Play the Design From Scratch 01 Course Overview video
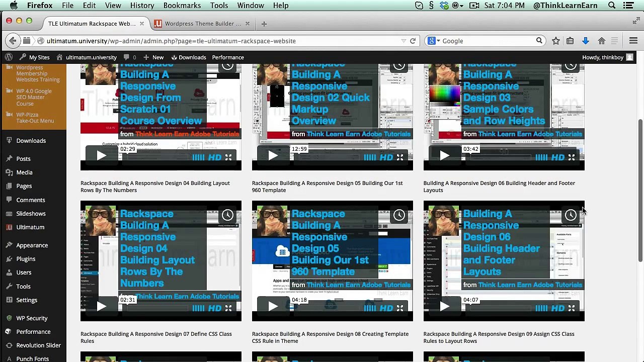 tap(101, 156)
